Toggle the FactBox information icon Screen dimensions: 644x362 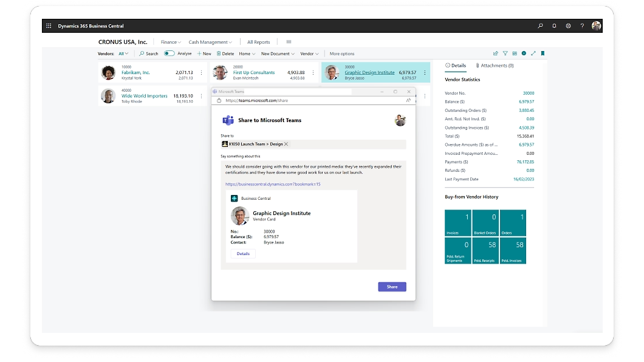[x=524, y=53]
